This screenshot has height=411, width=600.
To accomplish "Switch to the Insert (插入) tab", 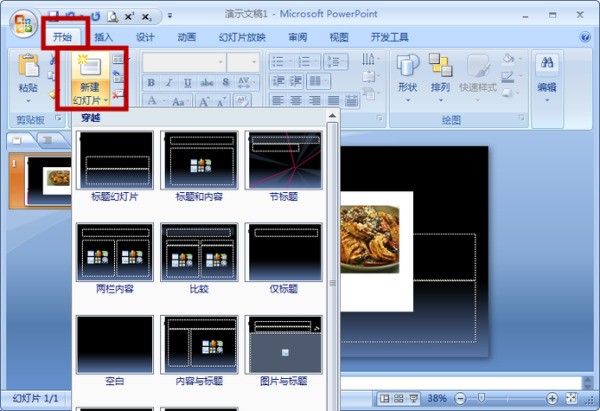I will (x=104, y=37).
